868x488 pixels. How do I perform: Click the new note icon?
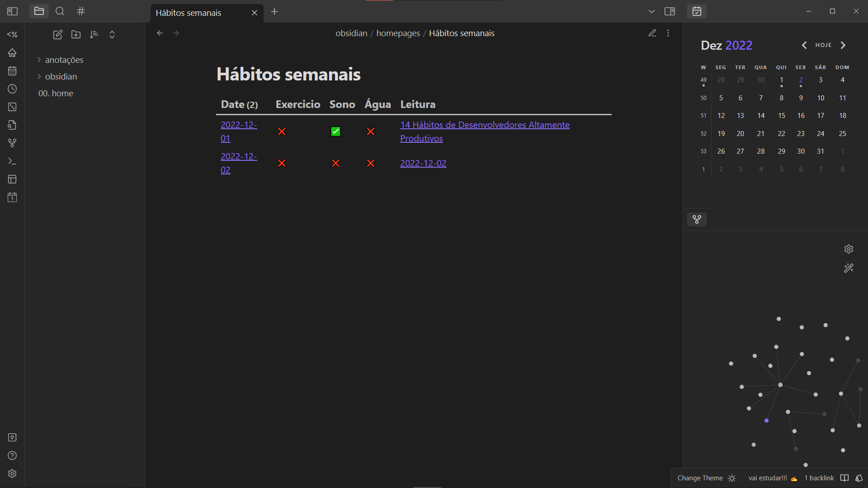pyautogui.click(x=57, y=35)
